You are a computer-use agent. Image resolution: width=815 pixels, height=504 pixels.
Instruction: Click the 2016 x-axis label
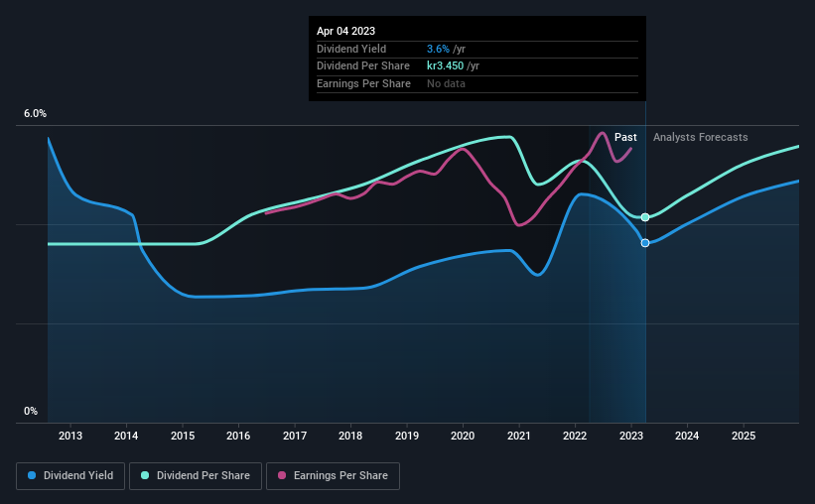pyautogui.click(x=238, y=436)
